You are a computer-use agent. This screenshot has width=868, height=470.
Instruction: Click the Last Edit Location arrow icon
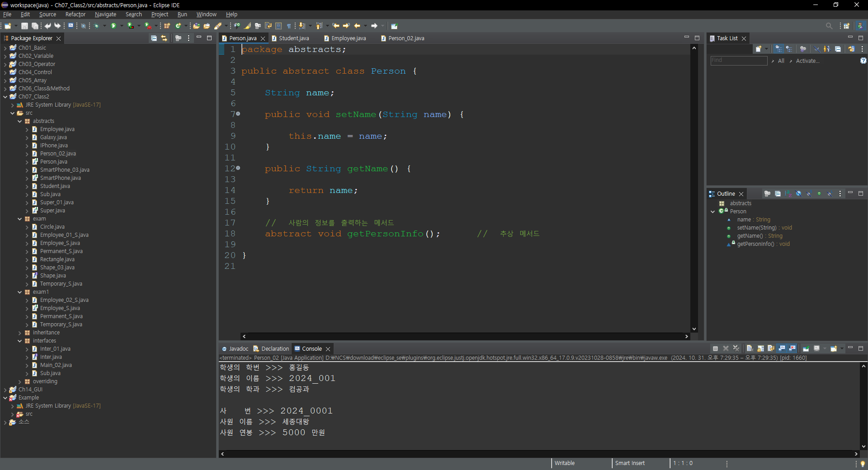coord(336,26)
